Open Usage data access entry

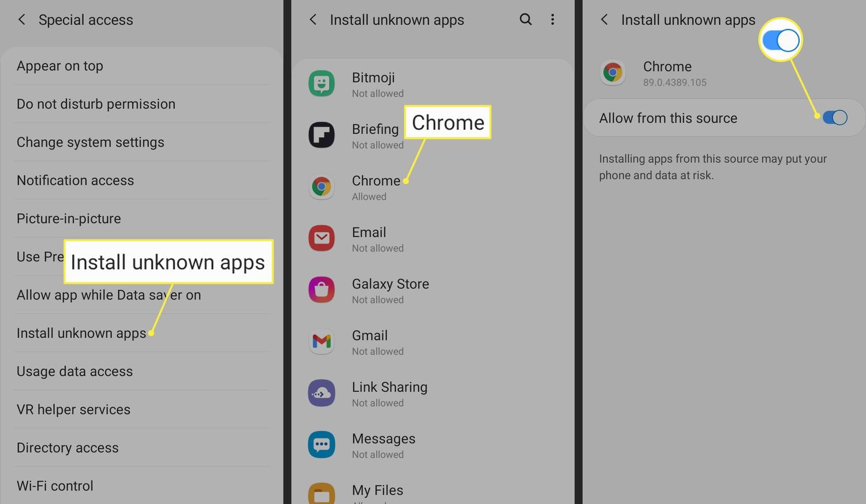tap(142, 371)
